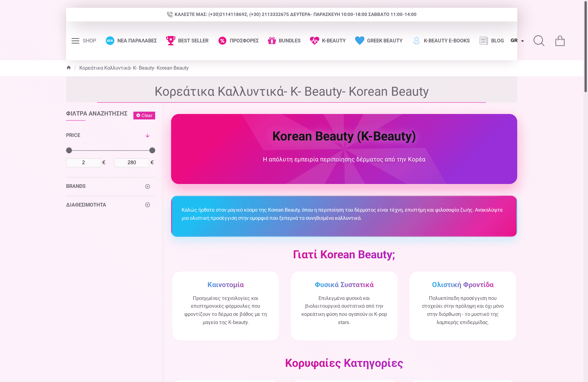Click the phone icon in top bar
588x382 pixels.
(170, 15)
